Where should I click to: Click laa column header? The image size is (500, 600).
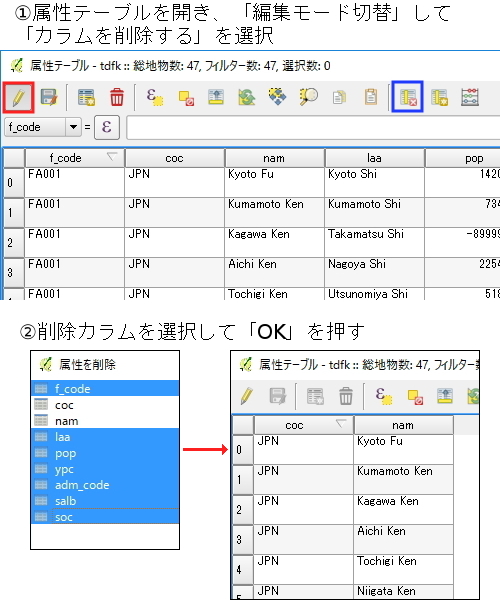375,158
